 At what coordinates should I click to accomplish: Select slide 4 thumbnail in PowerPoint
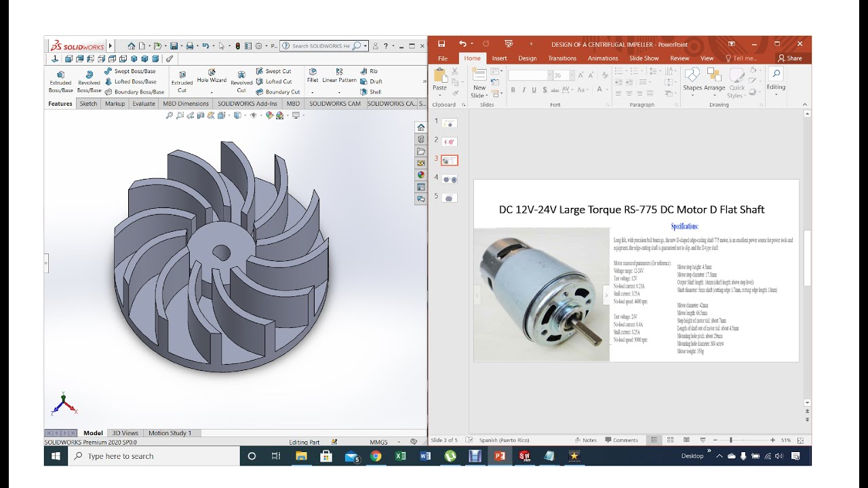[449, 179]
